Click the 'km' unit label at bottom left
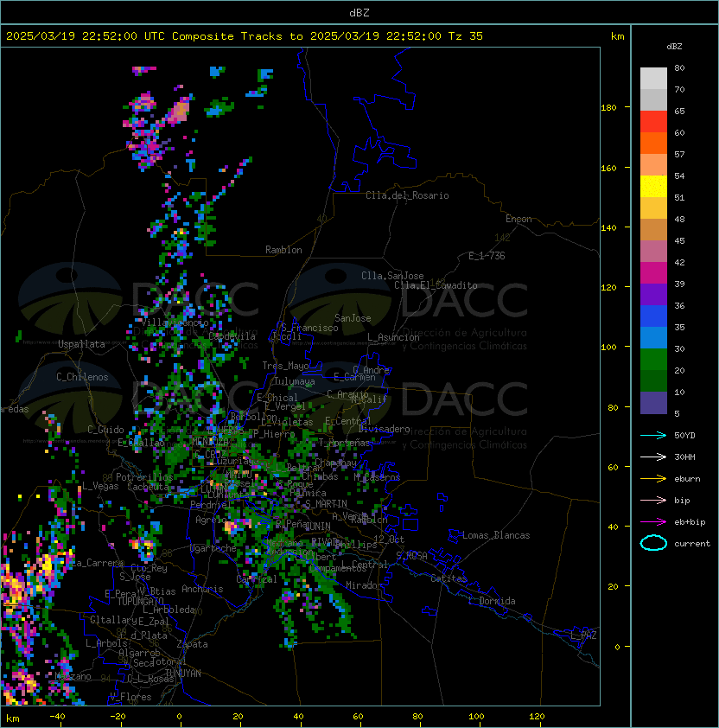 click(13, 718)
